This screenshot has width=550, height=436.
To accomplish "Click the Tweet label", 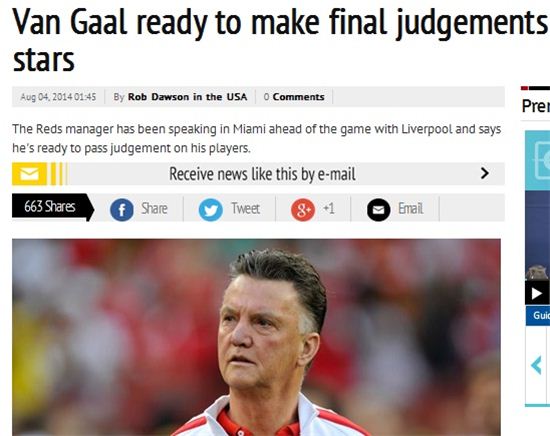I will coord(246,209).
